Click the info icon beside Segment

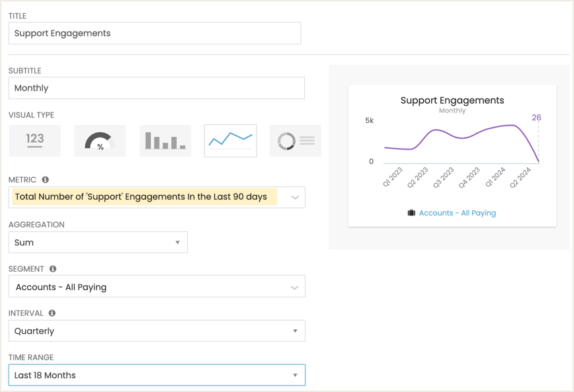(53, 269)
